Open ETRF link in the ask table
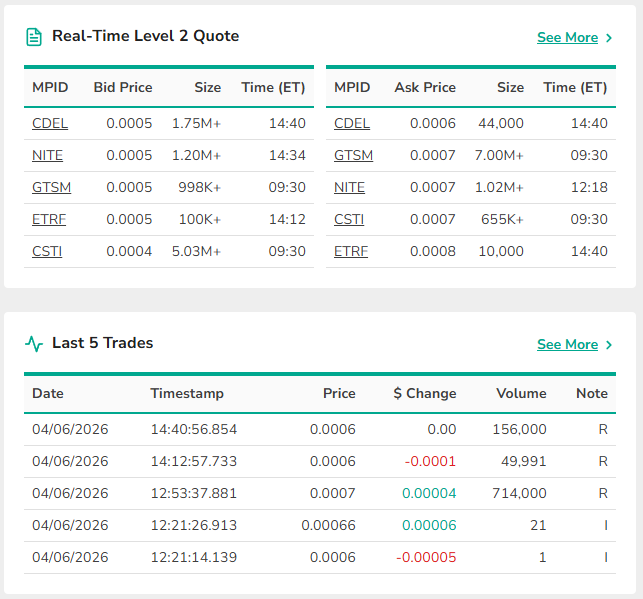Screen dimensions: 643x599 click(351, 251)
